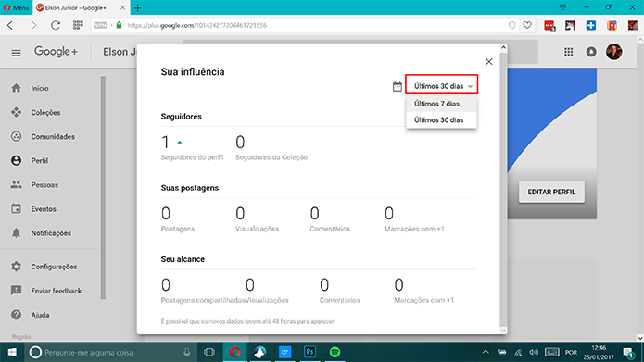Click Opera icon in taskbar
Viewport: 644px width, 362px height.
pos(235,352)
